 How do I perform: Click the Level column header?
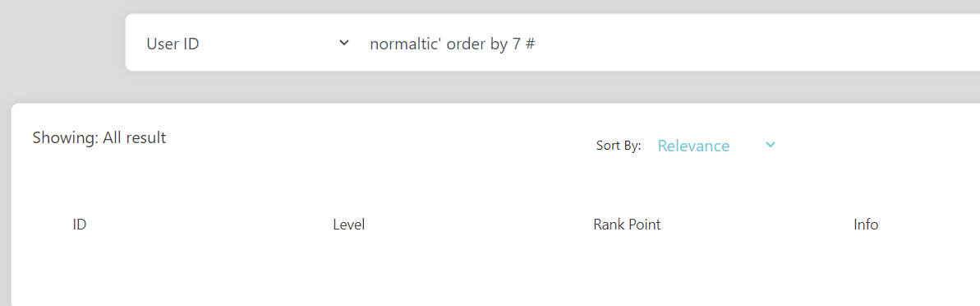349,225
